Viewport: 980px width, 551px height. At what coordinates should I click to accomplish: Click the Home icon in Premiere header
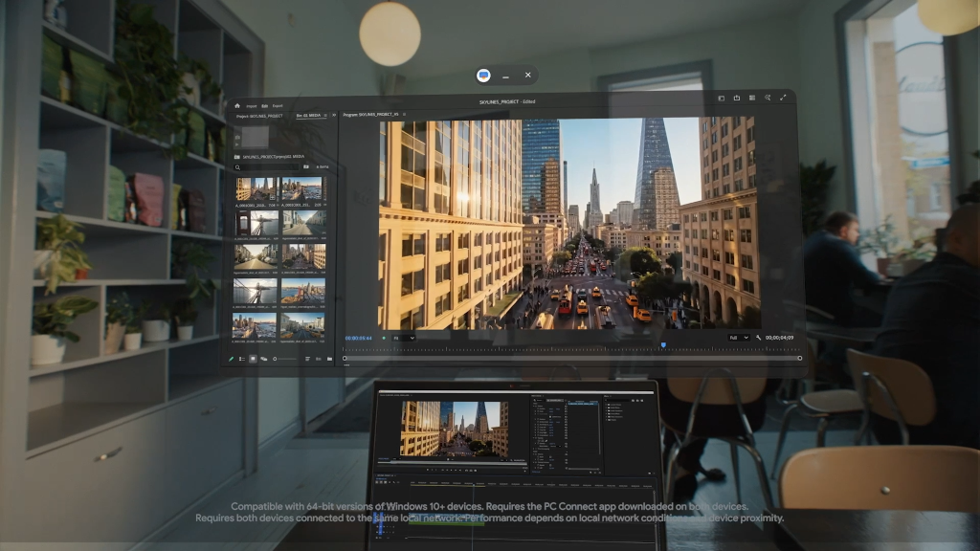(x=237, y=105)
